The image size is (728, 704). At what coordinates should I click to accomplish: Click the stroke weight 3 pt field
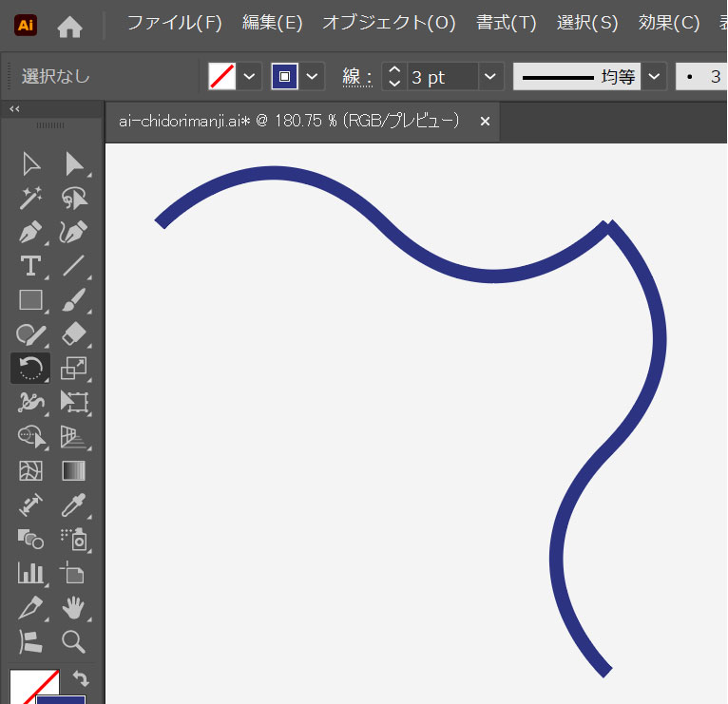tap(443, 77)
